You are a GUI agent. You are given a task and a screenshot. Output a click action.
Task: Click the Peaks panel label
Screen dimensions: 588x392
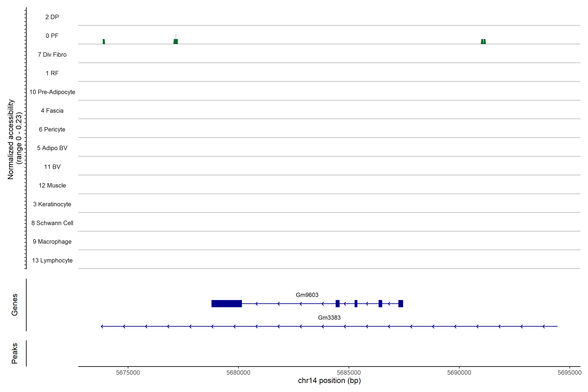tap(15, 353)
